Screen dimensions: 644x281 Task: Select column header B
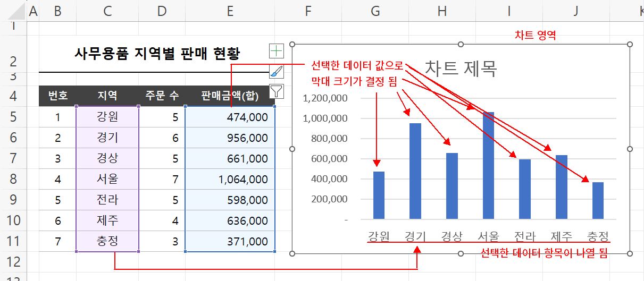point(57,11)
